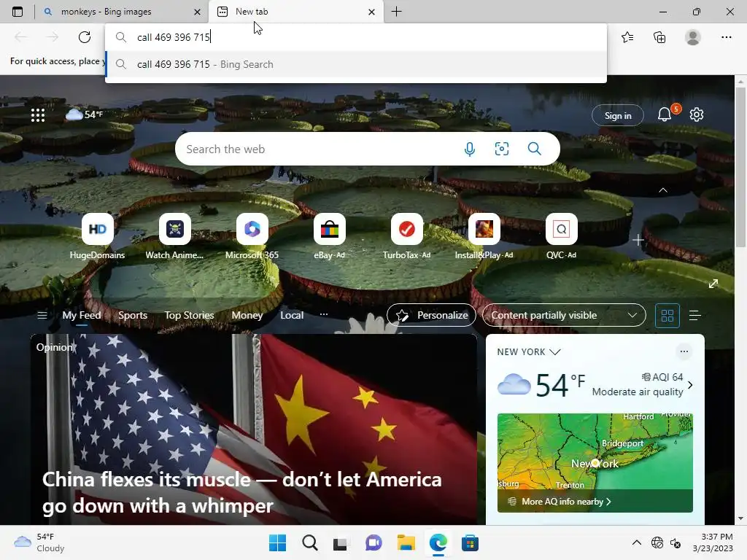The image size is (747, 560).
Task: Open taskbar weather widget 54°F Cloudy
Action: coord(39,542)
